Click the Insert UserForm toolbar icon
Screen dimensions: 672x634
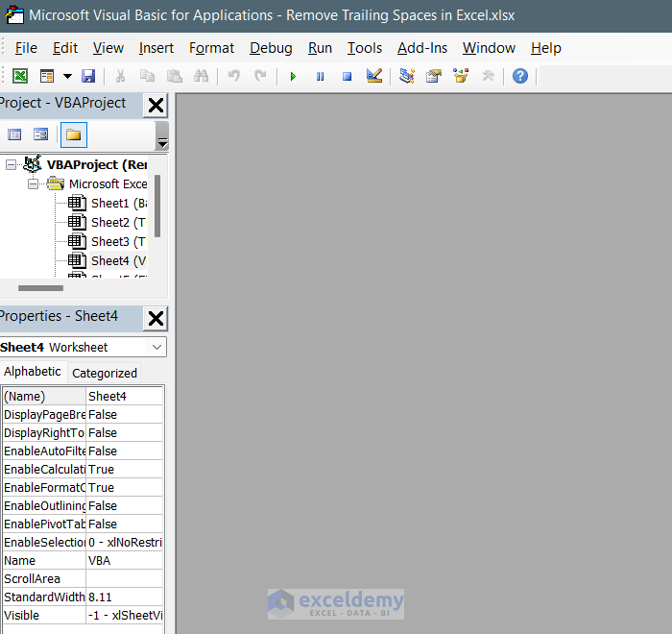(47, 76)
